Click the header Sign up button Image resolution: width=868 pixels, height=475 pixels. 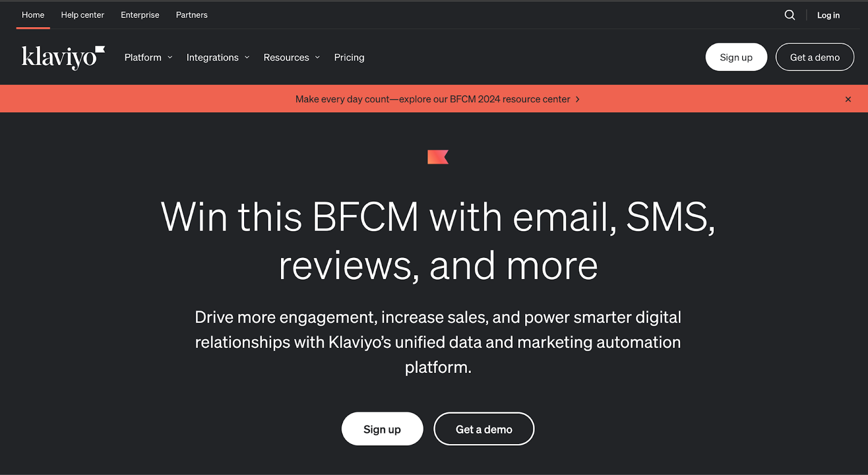[736, 57]
